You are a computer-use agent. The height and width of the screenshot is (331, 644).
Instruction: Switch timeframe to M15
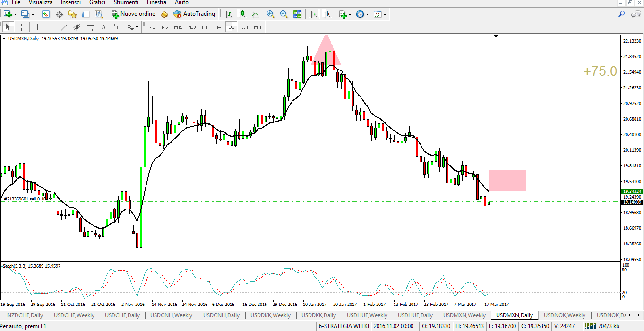tap(178, 27)
